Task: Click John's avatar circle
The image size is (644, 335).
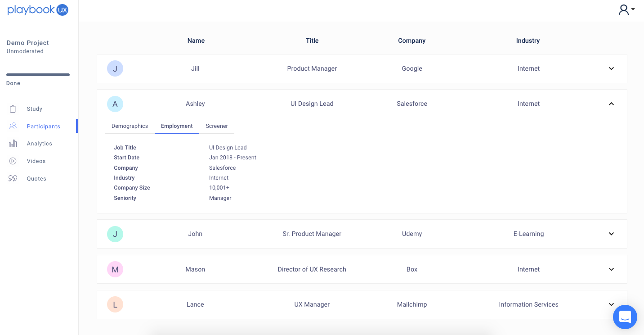Action: pos(115,234)
